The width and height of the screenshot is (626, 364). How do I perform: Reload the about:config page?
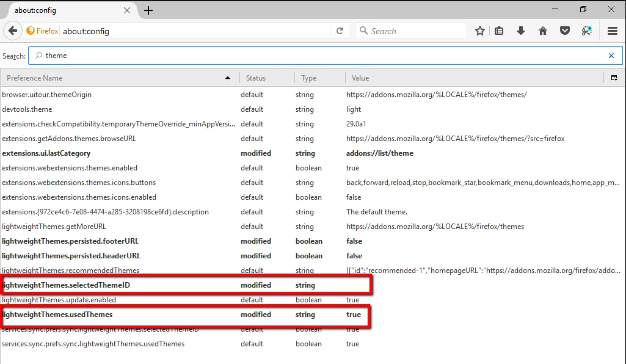[340, 31]
